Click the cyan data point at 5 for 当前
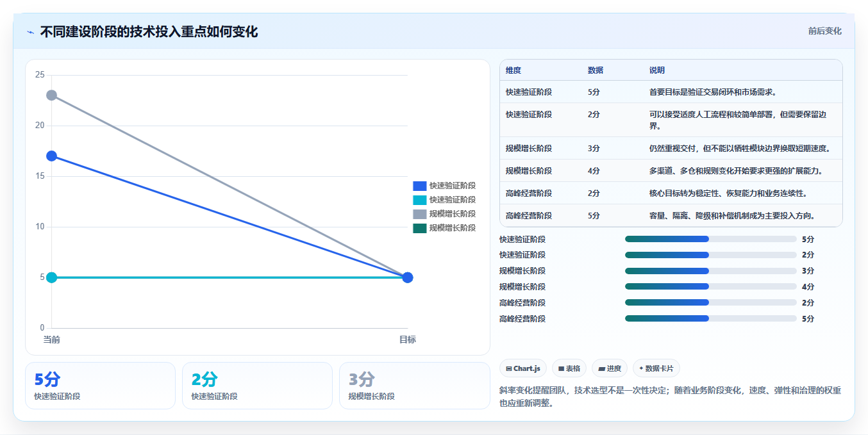Image resolution: width=868 pixels, height=435 pixels. tap(52, 277)
